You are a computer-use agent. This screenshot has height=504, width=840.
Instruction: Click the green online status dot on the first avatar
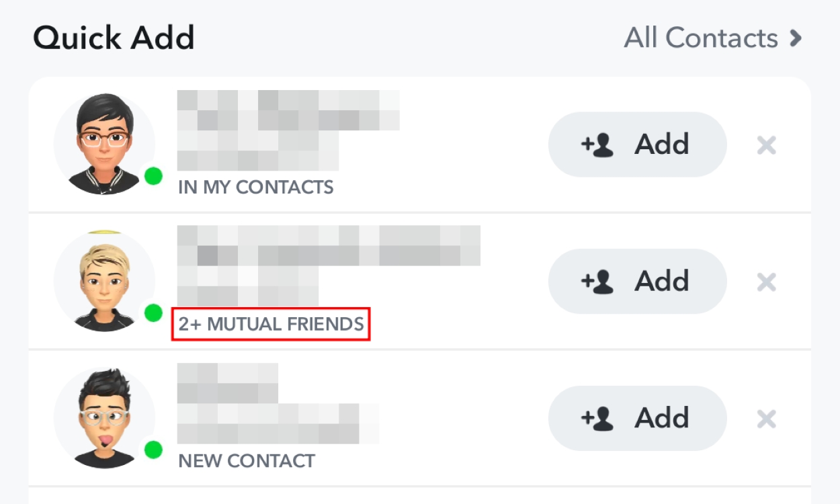click(153, 176)
